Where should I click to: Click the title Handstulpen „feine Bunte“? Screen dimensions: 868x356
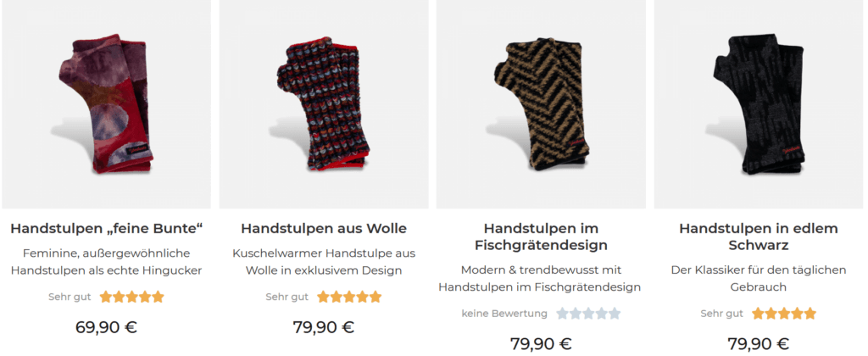(x=107, y=228)
